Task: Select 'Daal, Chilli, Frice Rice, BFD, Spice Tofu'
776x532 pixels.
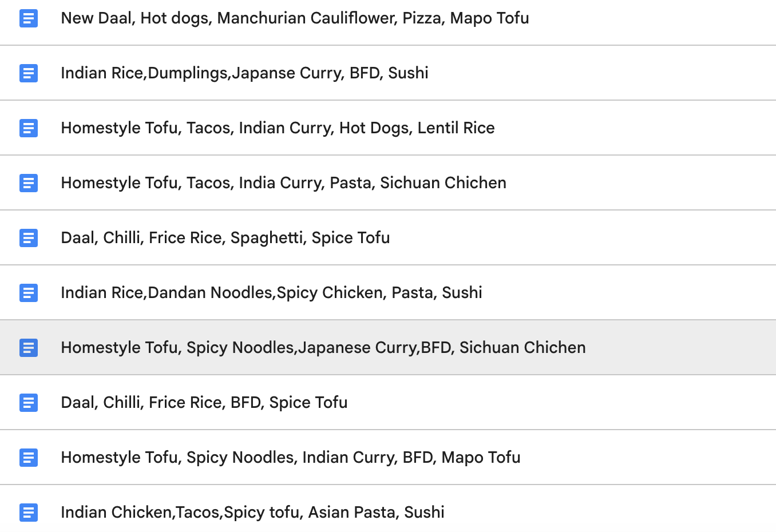Action: 204,403
